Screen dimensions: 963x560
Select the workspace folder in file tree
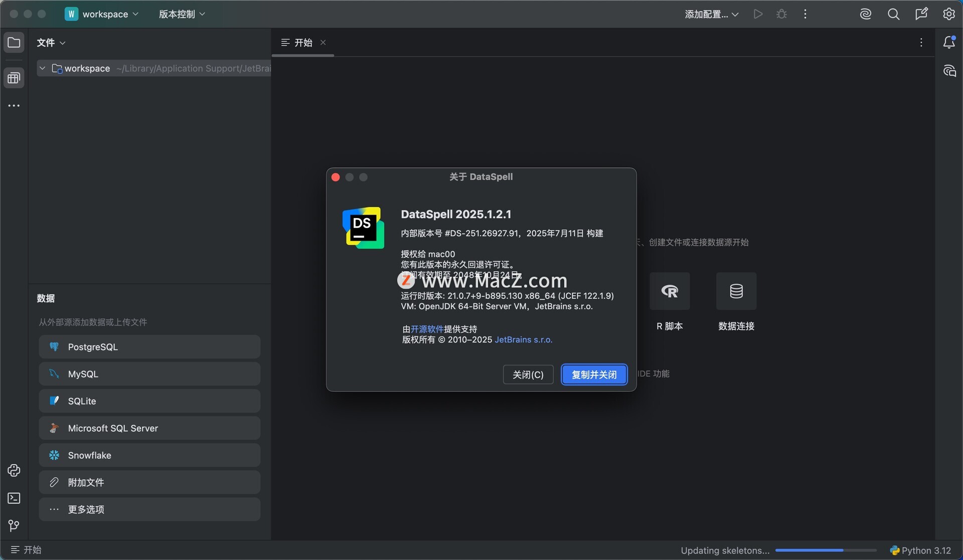pyautogui.click(x=153, y=68)
